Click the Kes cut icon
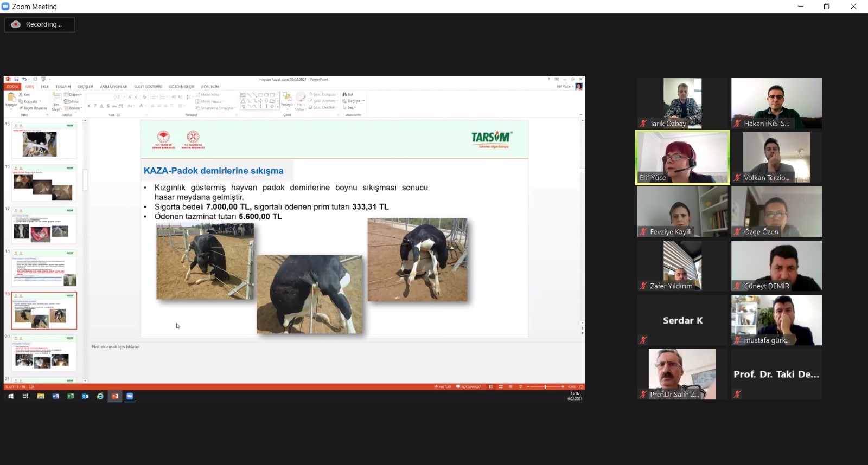 [24, 95]
